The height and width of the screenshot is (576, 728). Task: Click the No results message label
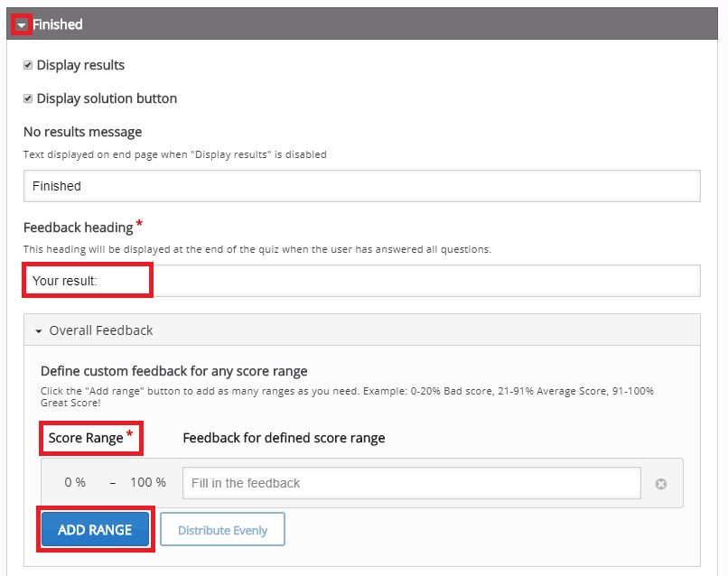click(x=82, y=132)
